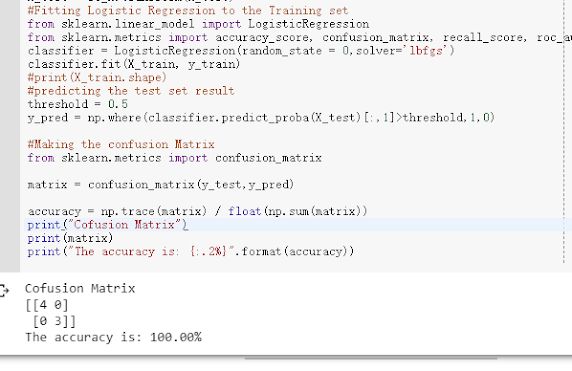The height and width of the screenshot is (371, 572).
Task: Click the [[4 0] output matrix row
Action: [x=47, y=305]
